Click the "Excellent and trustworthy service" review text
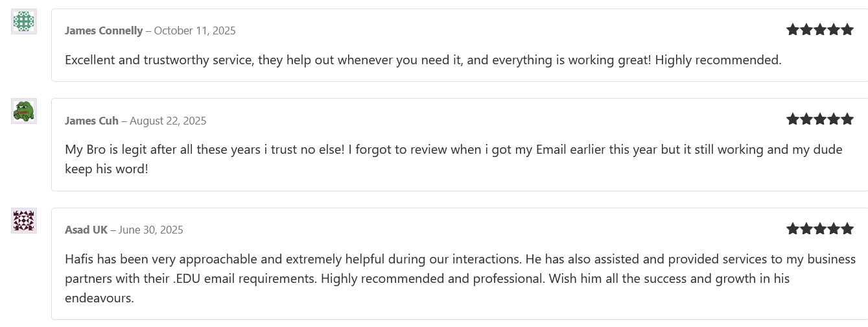 [423, 60]
